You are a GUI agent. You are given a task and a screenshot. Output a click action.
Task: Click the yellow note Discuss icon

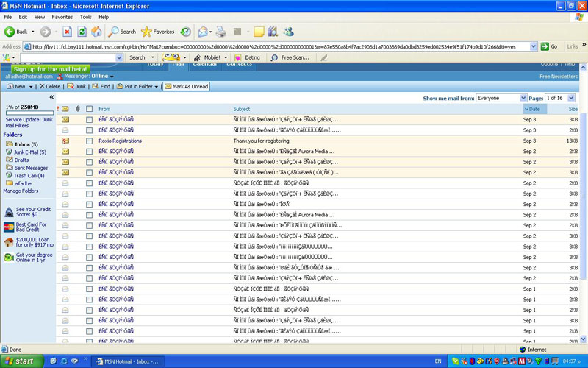(259, 32)
